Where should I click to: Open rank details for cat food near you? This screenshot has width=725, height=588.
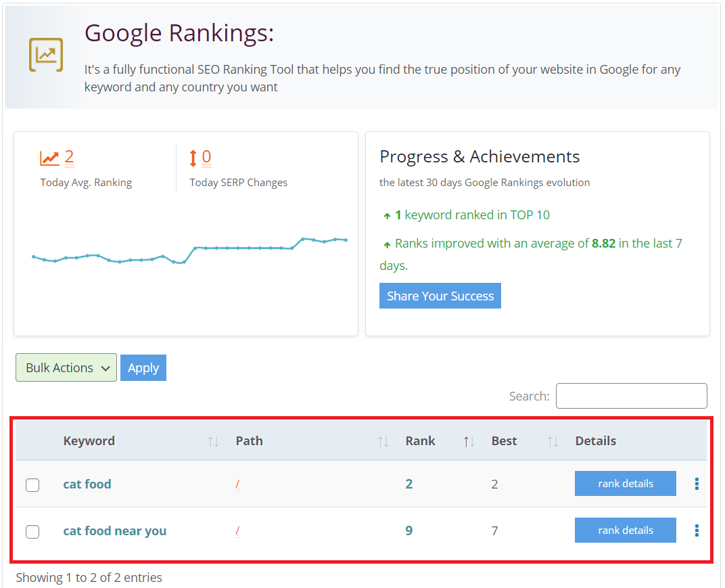pyautogui.click(x=625, y=530)
